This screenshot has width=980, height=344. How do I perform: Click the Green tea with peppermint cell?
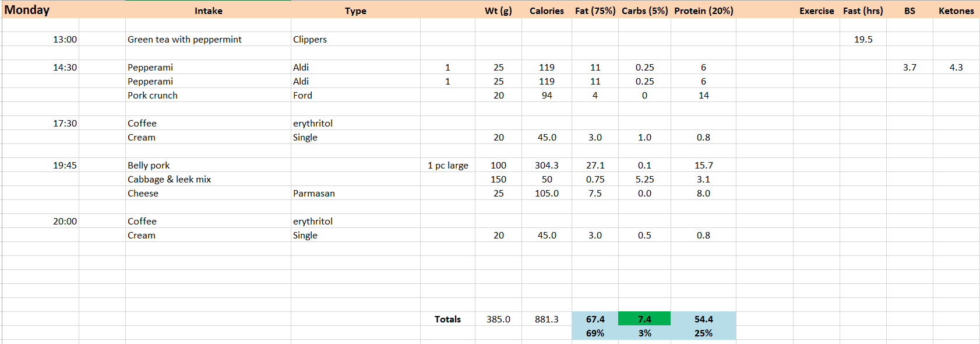pos(208,39)
